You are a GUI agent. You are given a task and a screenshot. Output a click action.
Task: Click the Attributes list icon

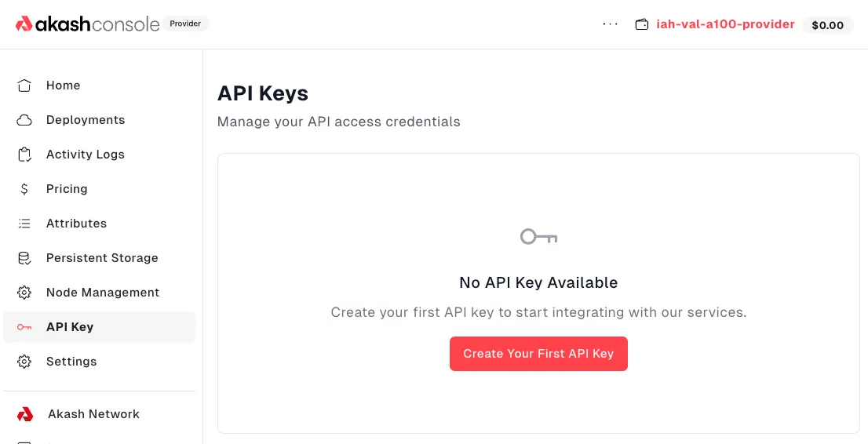pos(24,224)
